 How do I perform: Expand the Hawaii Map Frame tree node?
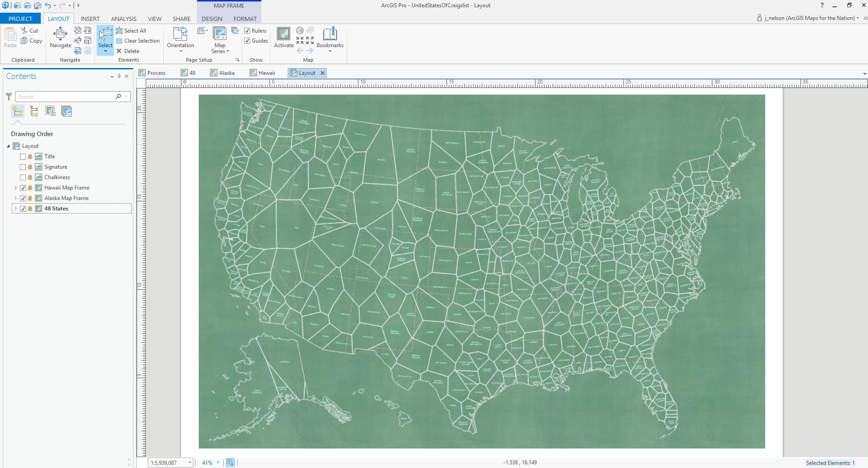point(16,188)
